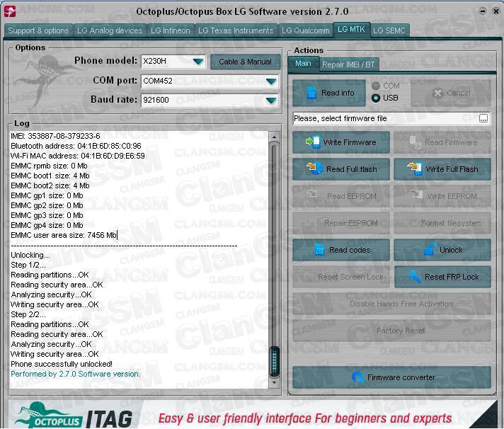Switch to LG Analog devices tab

pyautogui.click(x=110, y=30)
